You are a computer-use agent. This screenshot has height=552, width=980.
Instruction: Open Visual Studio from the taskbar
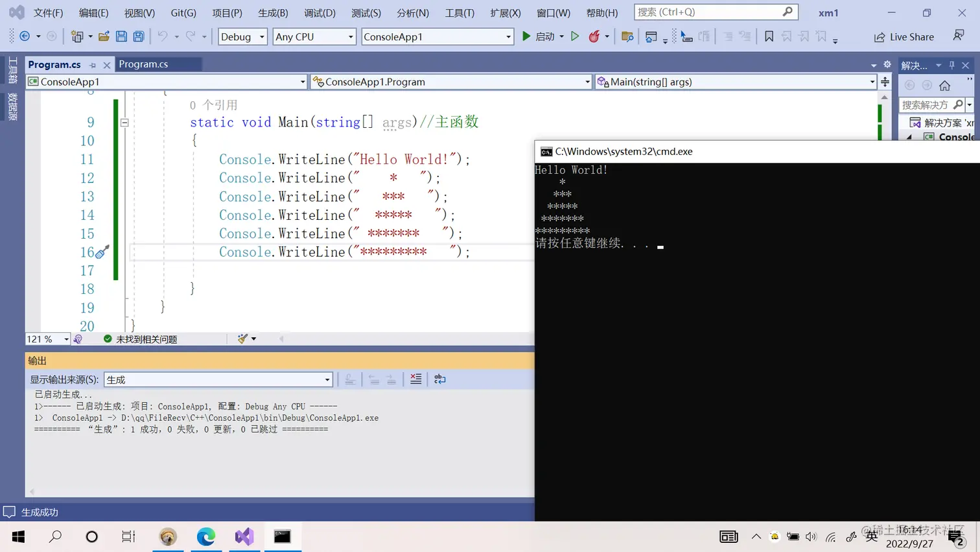[x=244, y=536]
